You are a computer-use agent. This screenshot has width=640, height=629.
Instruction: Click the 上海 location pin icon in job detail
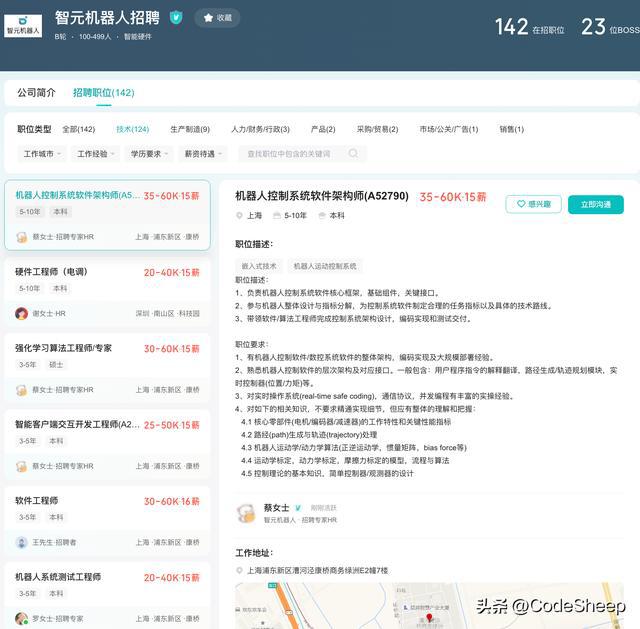[239, 216]
